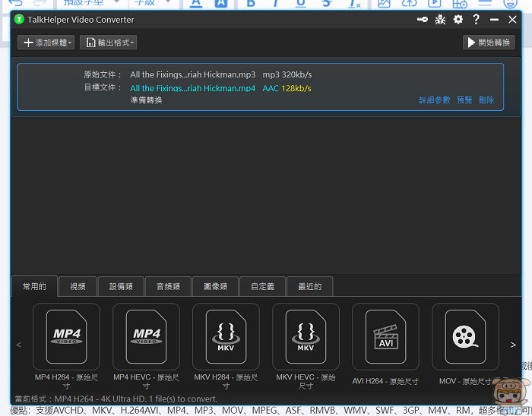Select the AVI H264 original size format icon
532x416 pixels.
point(386,336)
